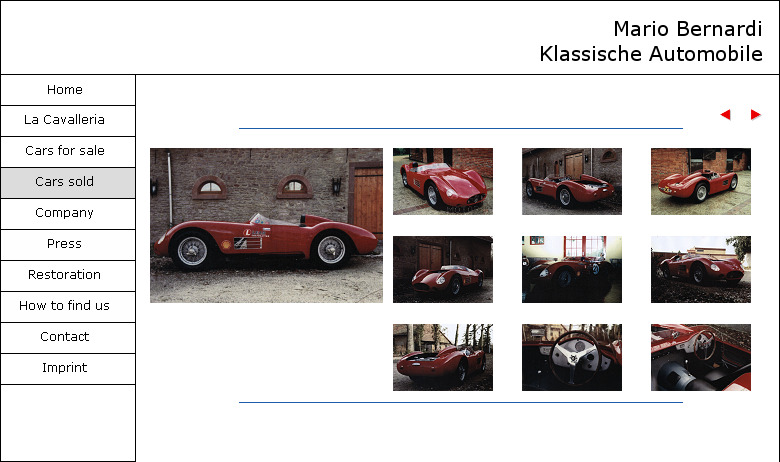Image resolution: width=780 pixels, height=462 pixels.
Task: Open thumbnail of car outdoors with tree behind
Action: pos(701,270)
